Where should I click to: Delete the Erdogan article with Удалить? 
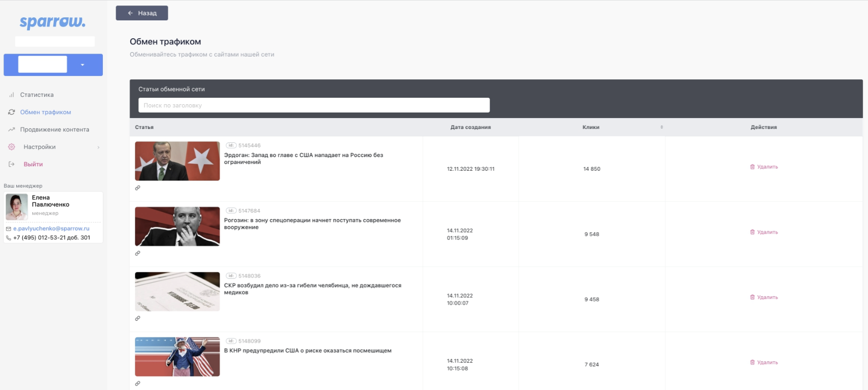coord(764,167)
